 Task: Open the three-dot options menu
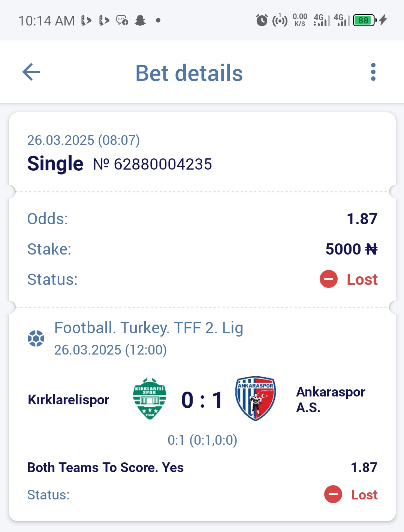(373, 72)
